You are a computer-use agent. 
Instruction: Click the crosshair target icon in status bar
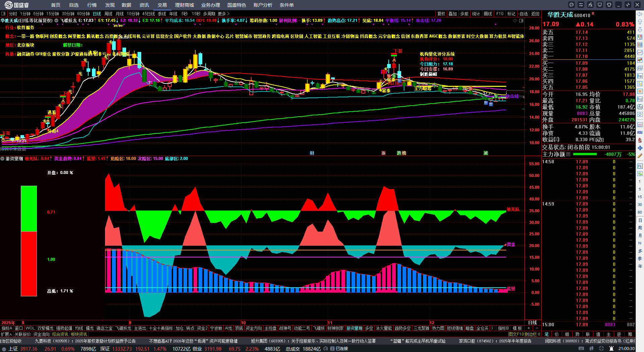[x=602, y=349]
